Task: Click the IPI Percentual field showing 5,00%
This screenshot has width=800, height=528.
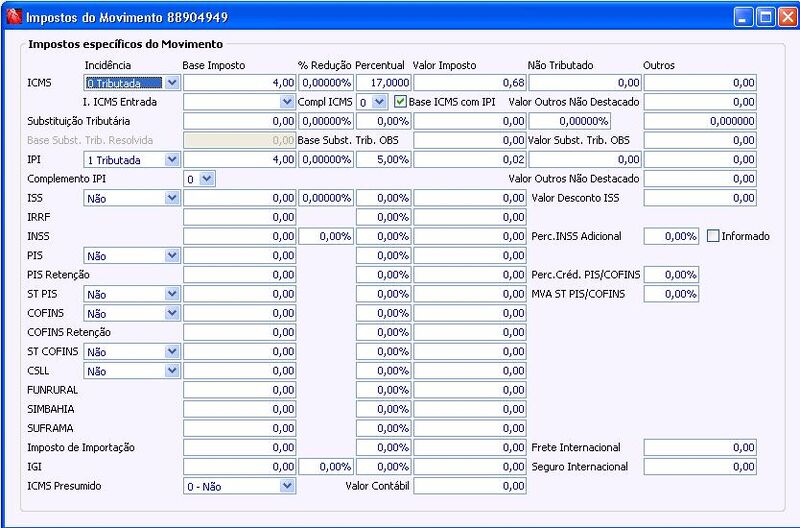Action: (x=383, y=160)
